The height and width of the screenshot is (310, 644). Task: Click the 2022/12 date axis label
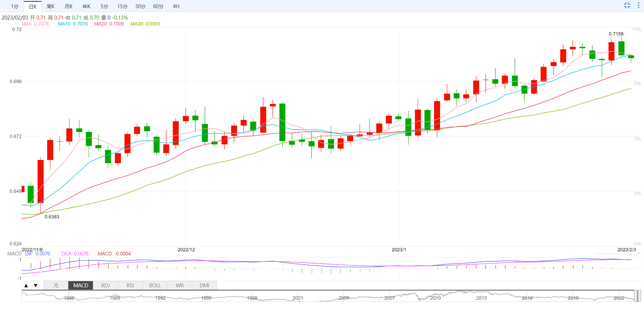(x=186, y=250)
